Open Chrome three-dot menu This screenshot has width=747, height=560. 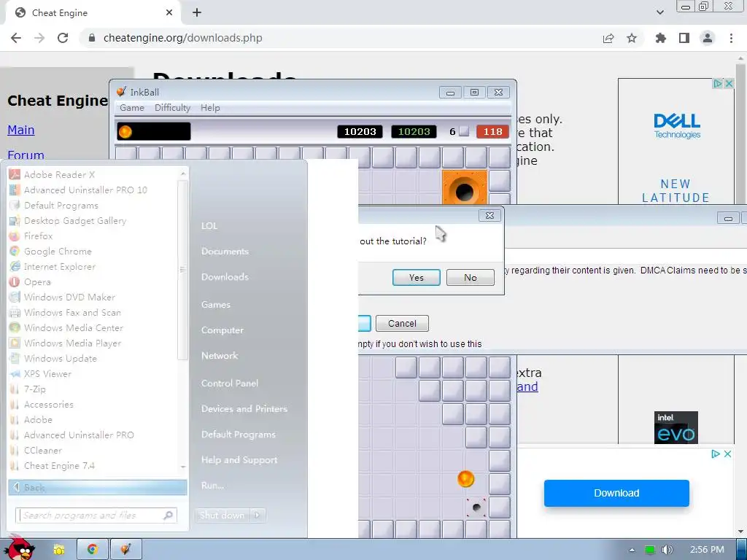click(731, 38)
